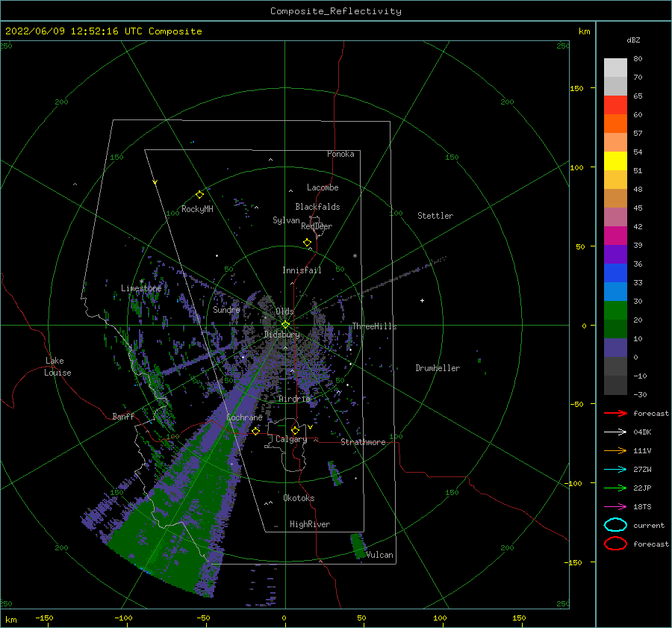Click the Airdrie town label
Viewport: 672px width, 628px height.
coord(294,399)
